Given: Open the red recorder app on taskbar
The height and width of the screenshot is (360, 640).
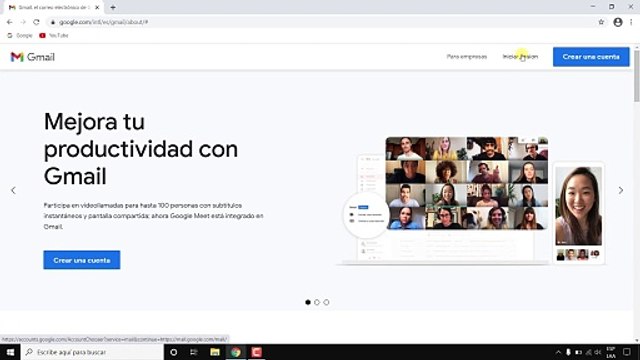Looking at the screenshot, I should (256, 352).
